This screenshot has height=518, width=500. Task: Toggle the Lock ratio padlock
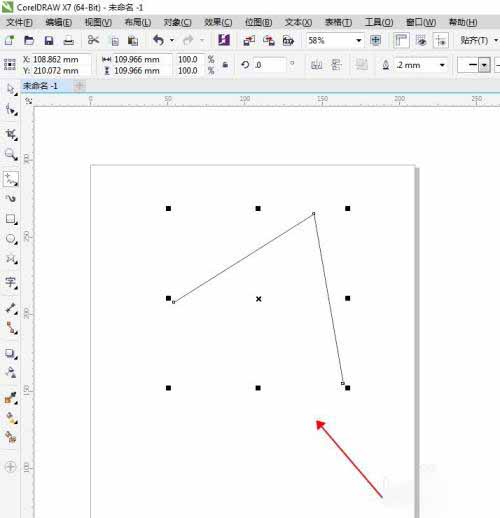(225, 65)
